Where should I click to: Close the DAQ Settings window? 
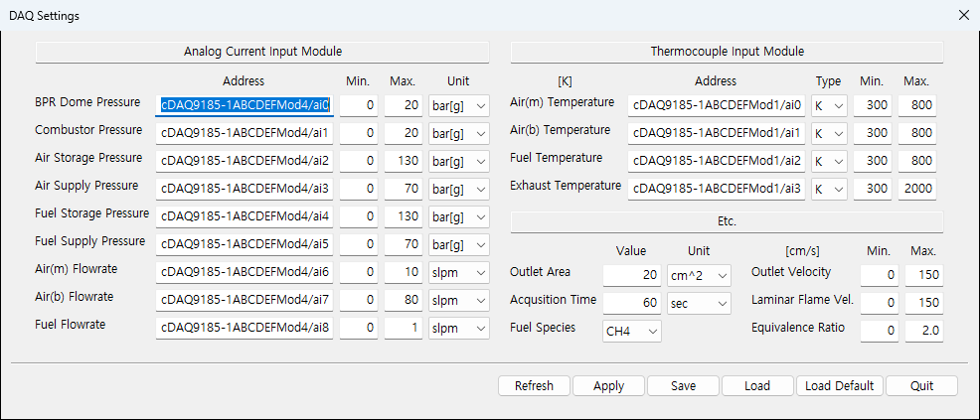coord(964,16)
